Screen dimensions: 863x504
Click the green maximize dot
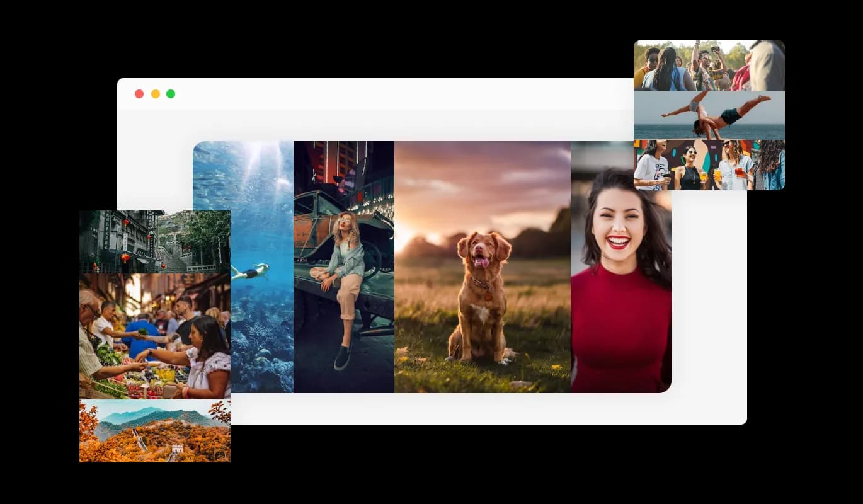coord(171,94)
